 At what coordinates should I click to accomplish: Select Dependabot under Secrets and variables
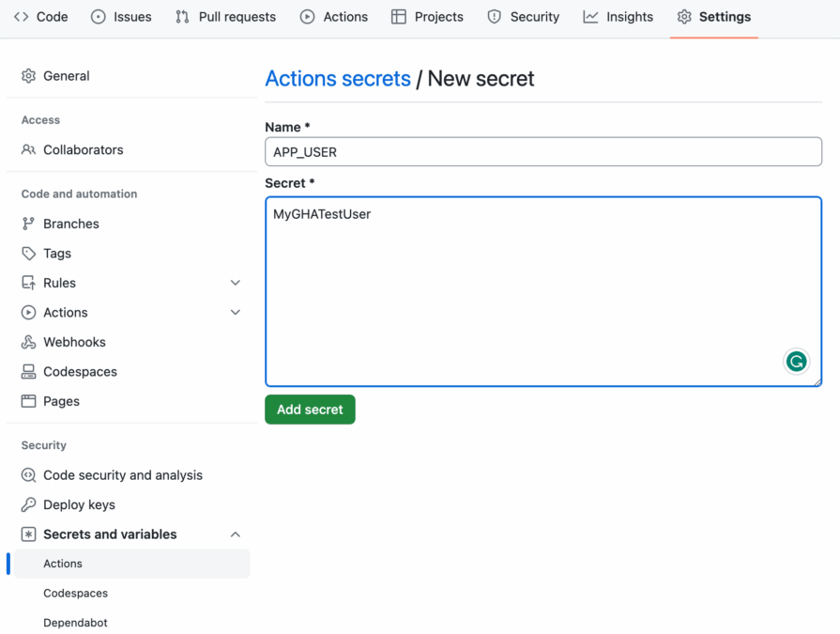point(75,622)
